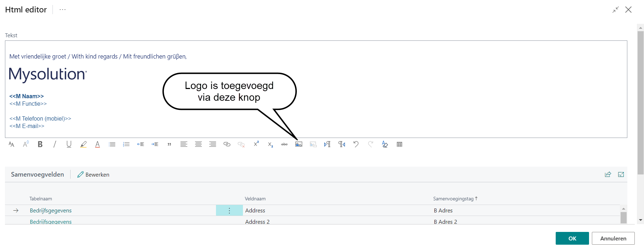Click the OK button
Screen dimensions: 644x250
[x=572, y=238]
